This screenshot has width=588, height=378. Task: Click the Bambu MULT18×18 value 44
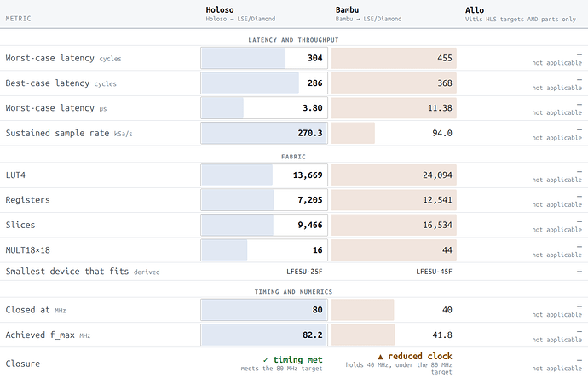(447, 250)
